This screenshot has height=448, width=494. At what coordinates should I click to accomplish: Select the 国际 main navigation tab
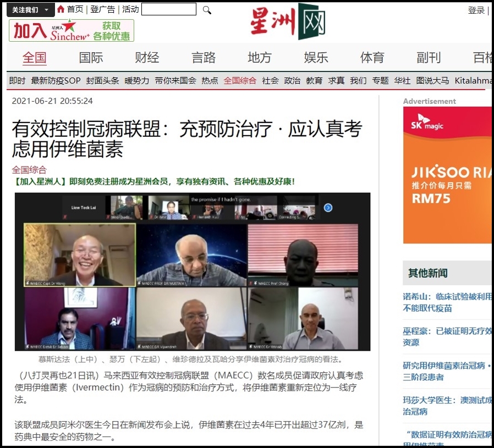(x=91, y=58)
